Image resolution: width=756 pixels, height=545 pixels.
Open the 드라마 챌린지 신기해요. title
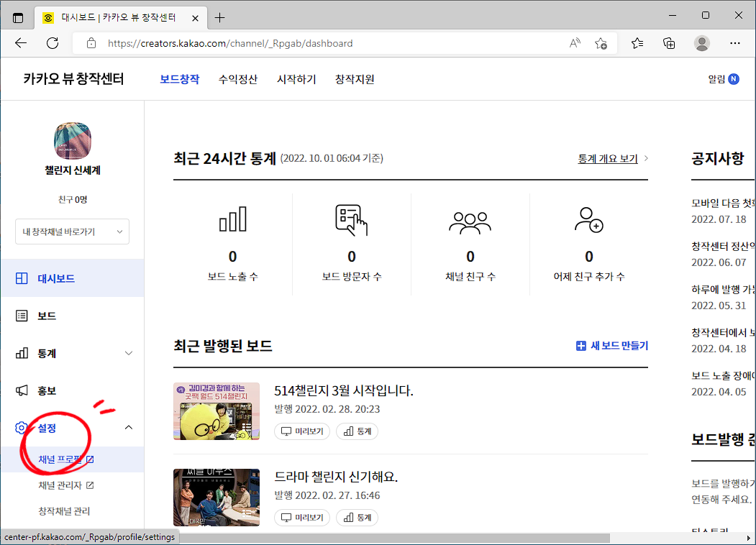336,477
